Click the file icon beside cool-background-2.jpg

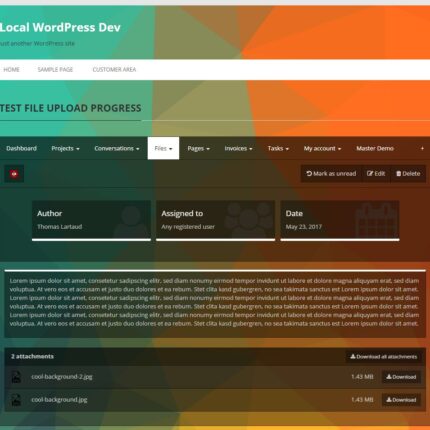pos(16,377)
